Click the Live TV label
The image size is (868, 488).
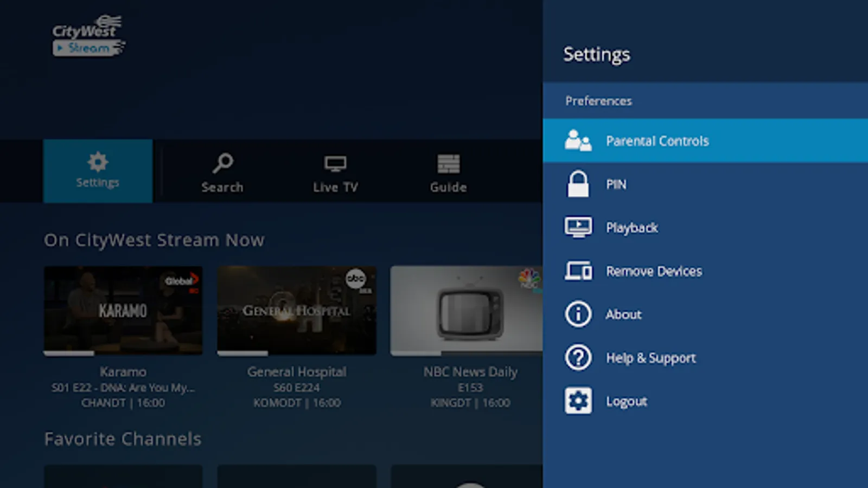pyautogui.click(x=335, y=187)
